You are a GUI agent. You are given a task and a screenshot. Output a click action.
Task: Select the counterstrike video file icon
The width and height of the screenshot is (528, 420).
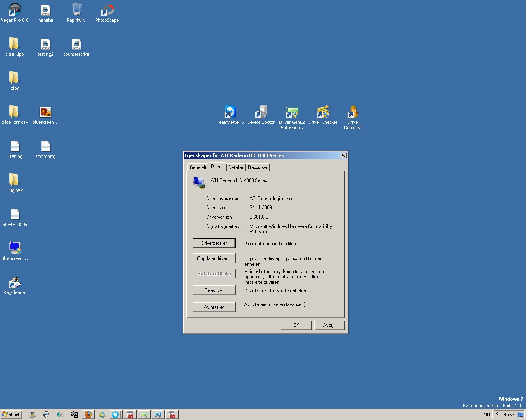[x=76, y=47]
